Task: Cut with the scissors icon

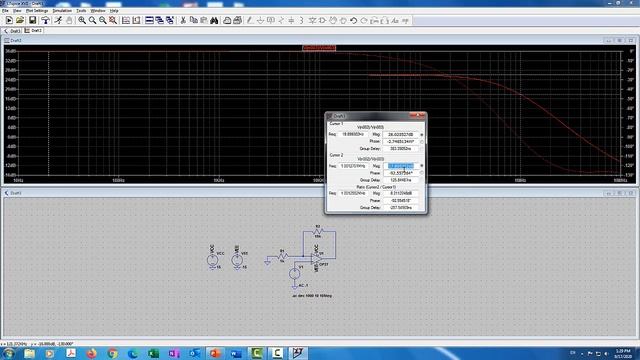Action: click(x=183, y=20)
